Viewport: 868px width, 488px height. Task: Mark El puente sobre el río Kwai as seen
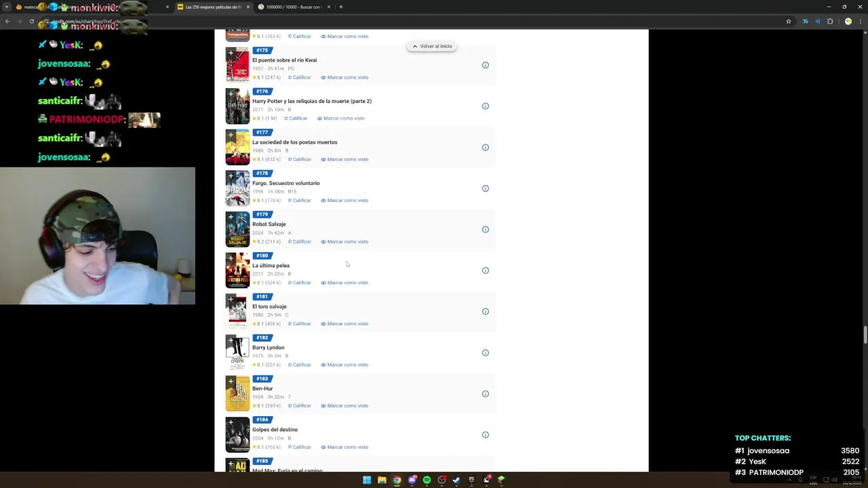[344, 77]
